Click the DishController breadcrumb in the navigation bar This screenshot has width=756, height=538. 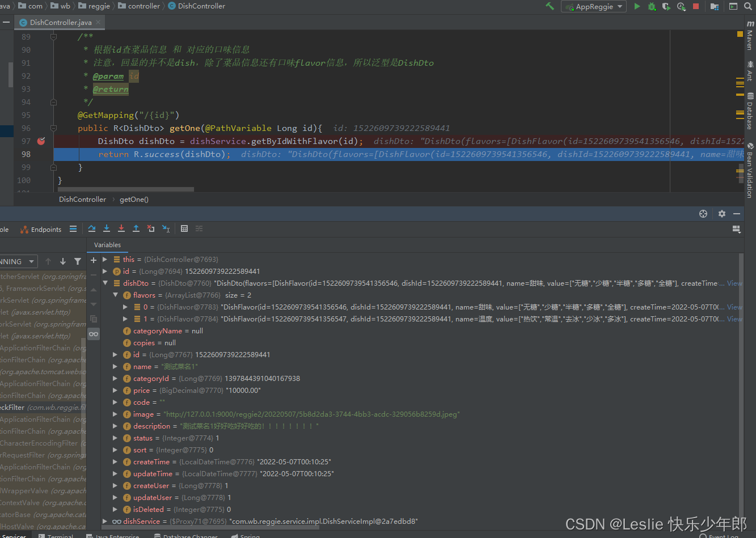coord(197,6)
